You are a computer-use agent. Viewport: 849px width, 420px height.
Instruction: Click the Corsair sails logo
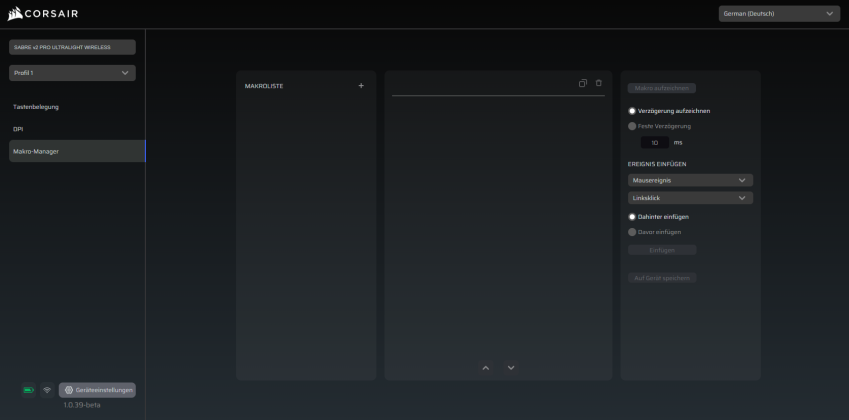(15, 14)
